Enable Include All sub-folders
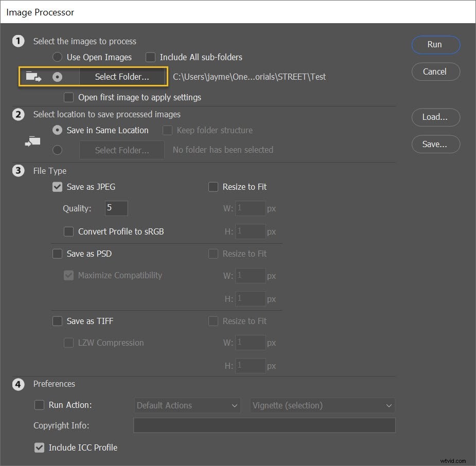Viewport: 476px width, 466px height. pyautogui.click(x=150, y=57)
